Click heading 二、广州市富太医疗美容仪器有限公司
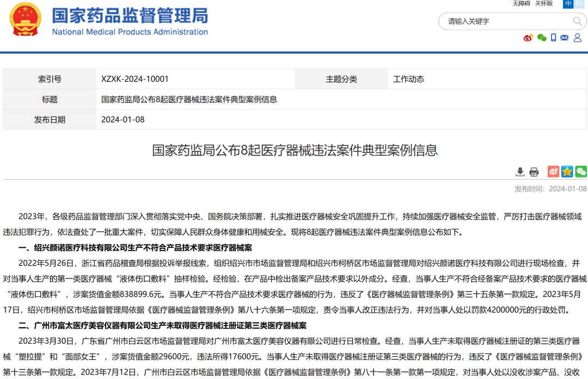The image size is (588, 379). (162, 325)
